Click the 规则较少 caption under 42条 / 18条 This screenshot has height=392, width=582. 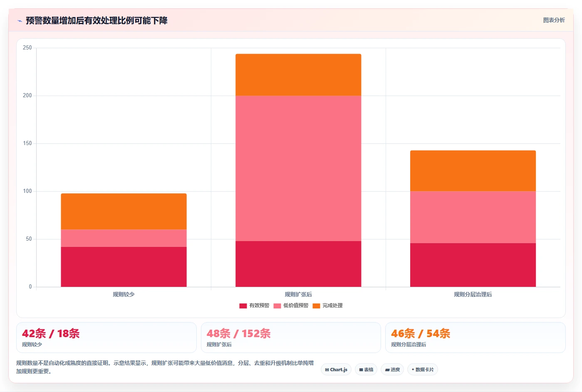[32, 345]
